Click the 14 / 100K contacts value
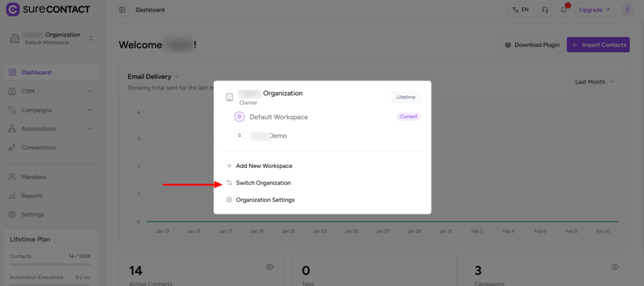The height and width of the screenshot is (286, 644). (80, 256)
